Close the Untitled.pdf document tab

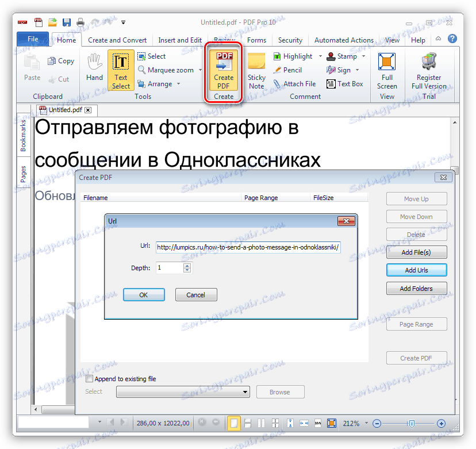(88, 110)
